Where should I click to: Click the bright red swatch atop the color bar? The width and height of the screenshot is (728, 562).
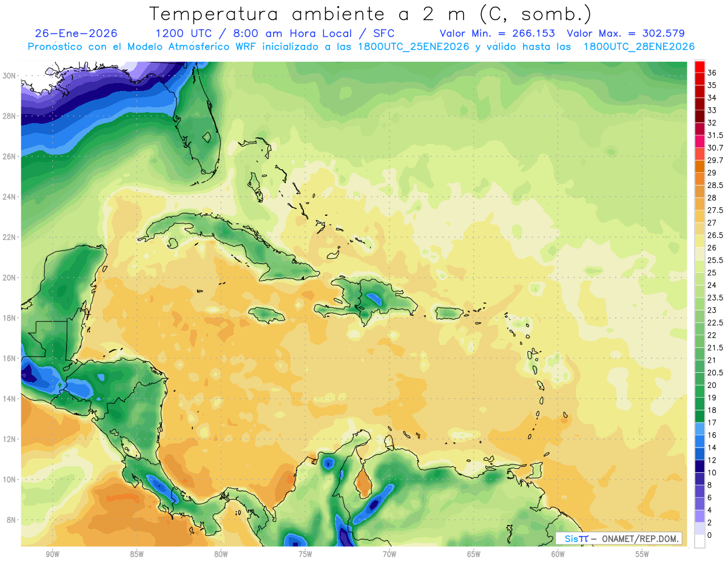(699, 67)
